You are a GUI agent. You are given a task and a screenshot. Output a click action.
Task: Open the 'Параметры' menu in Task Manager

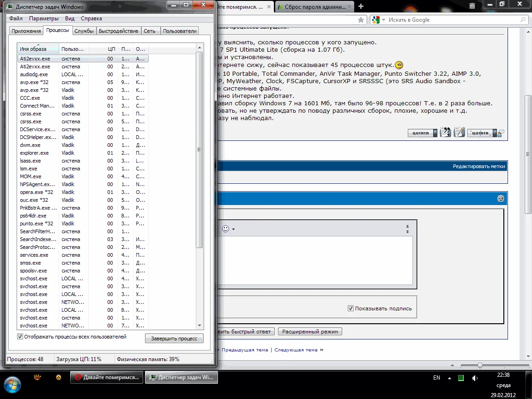click(44, 18)
